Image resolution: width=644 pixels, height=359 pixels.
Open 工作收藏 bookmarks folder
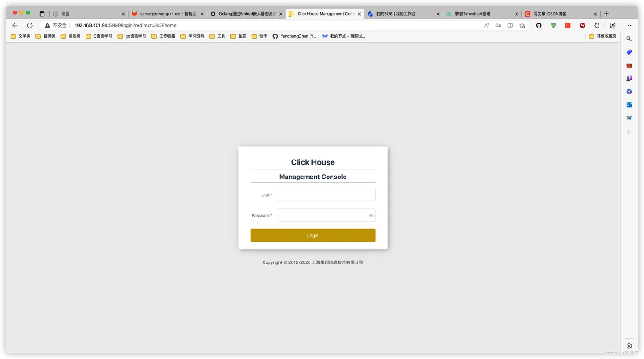[x=163, y=36]
